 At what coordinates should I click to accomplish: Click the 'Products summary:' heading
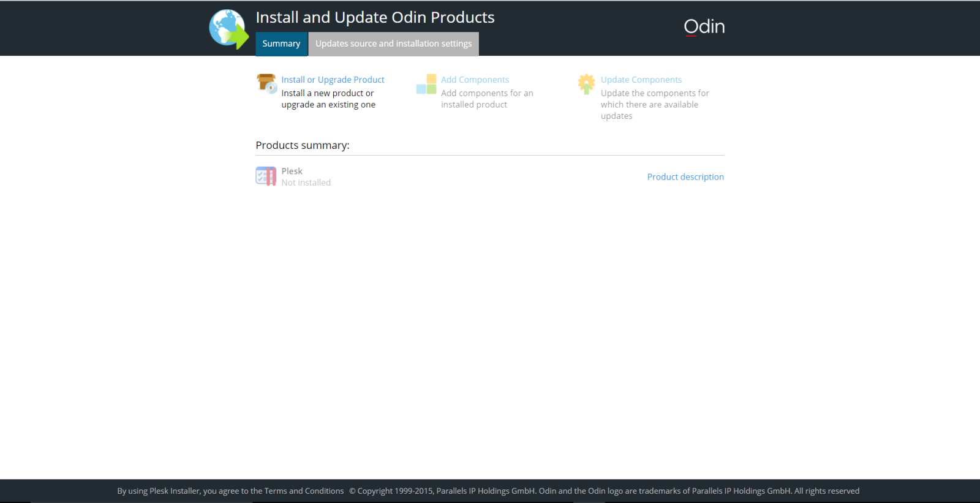(303, 145)
